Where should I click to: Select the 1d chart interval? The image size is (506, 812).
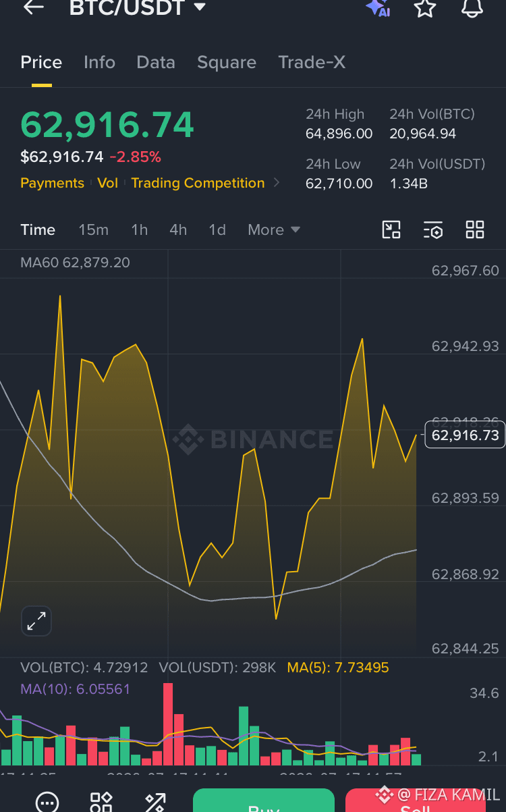pos(217,230)
